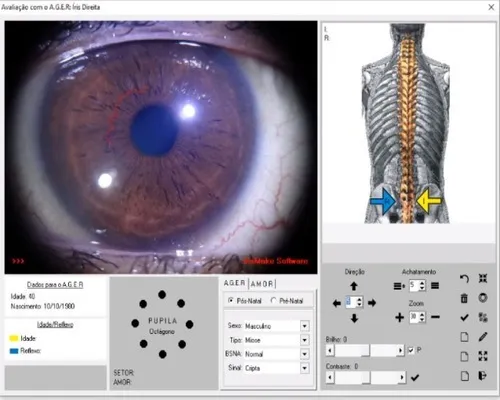The width and height of the screenshot is (500, 400).
Task: Zoom in with the plus icon
Action: click(399, 317)
